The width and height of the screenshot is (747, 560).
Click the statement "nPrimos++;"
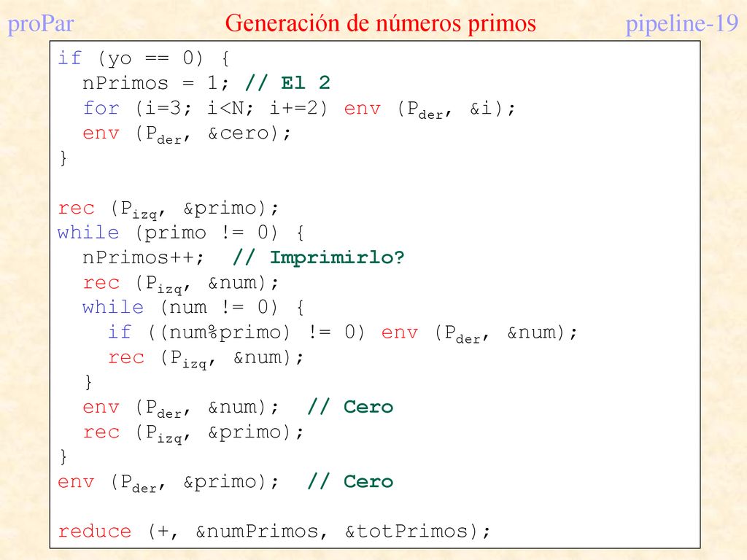tap(143, 257)
